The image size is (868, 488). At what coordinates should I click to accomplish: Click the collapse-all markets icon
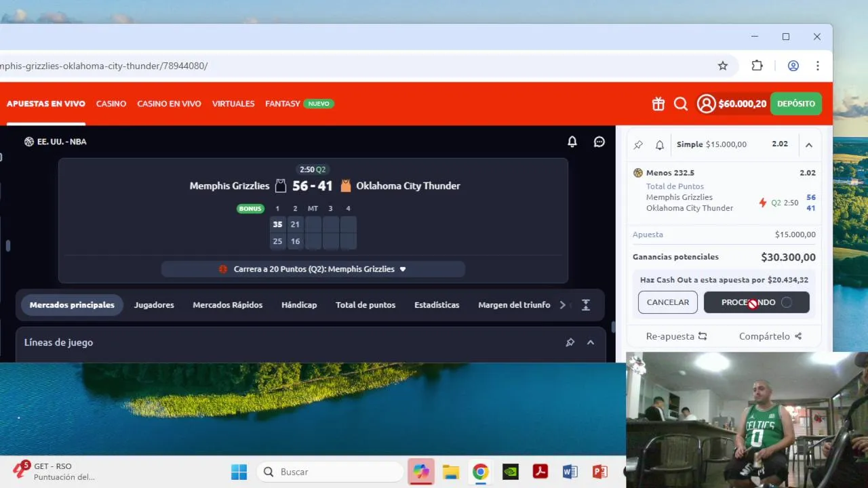click(586, 305)
